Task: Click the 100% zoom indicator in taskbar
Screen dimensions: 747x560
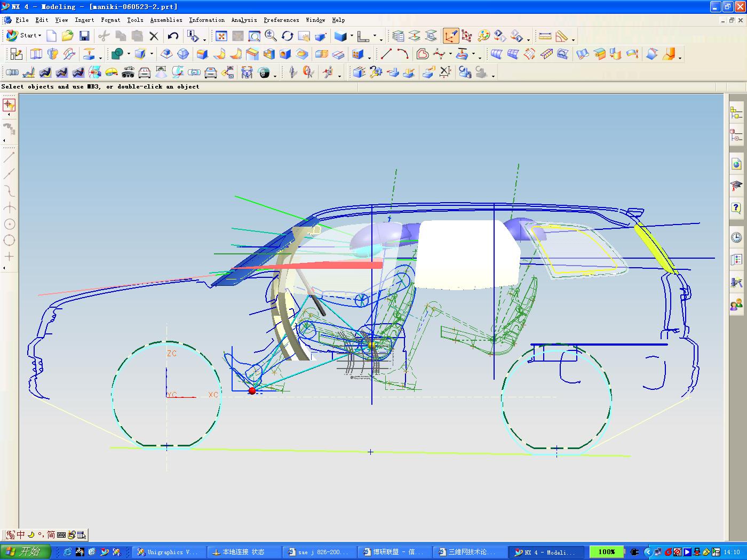Action: pos(606,552)
